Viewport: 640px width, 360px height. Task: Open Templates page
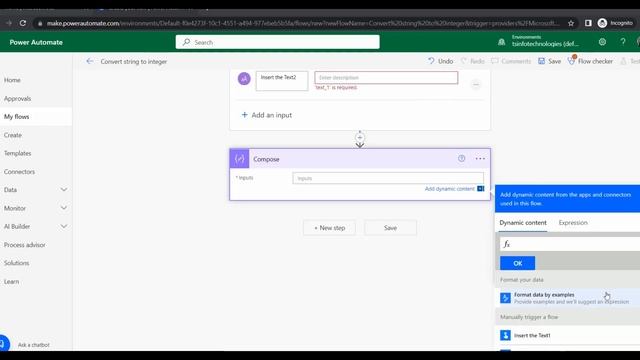[18, 153]
